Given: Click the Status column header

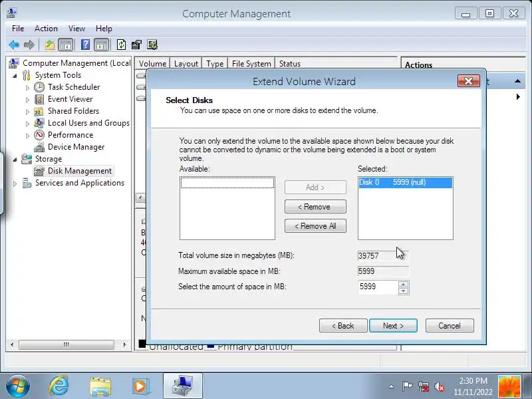Looking at the screenshot, I should (290, 63).
